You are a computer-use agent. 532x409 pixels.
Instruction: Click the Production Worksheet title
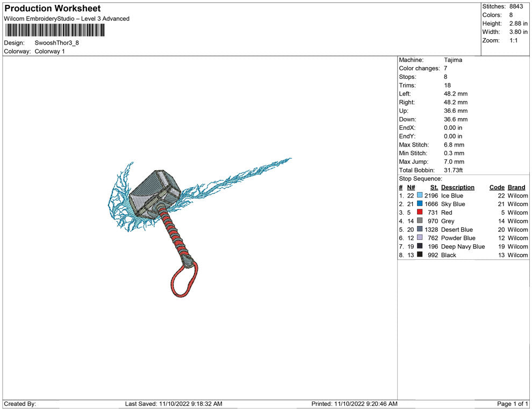pyautogui.click(x=53, y=9)
